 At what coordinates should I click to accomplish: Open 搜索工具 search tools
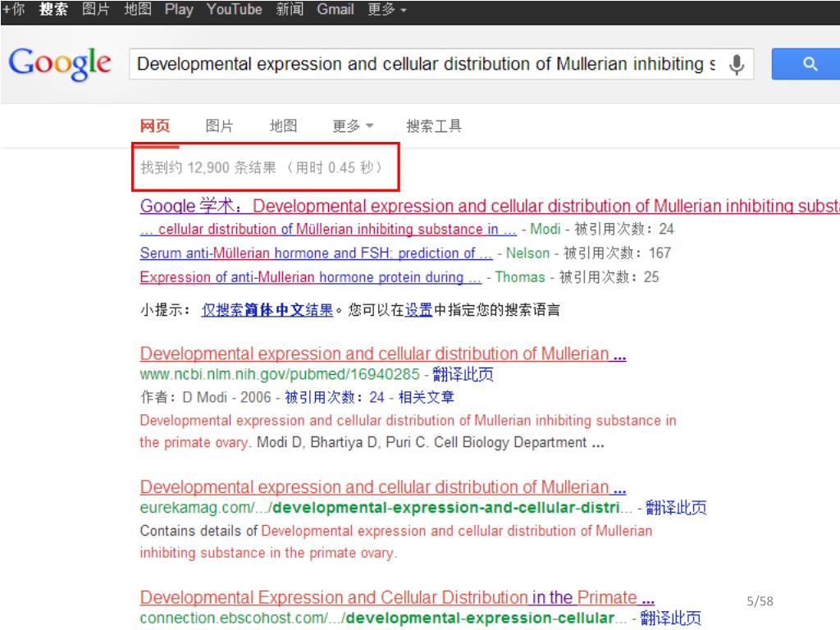(434, 126)
